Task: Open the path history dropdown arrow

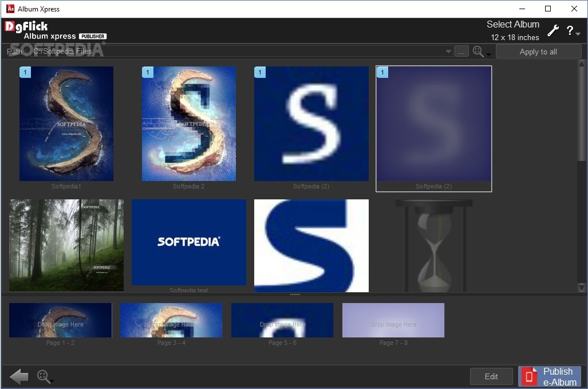Action: pyautogui.click(x=448, y=52)
